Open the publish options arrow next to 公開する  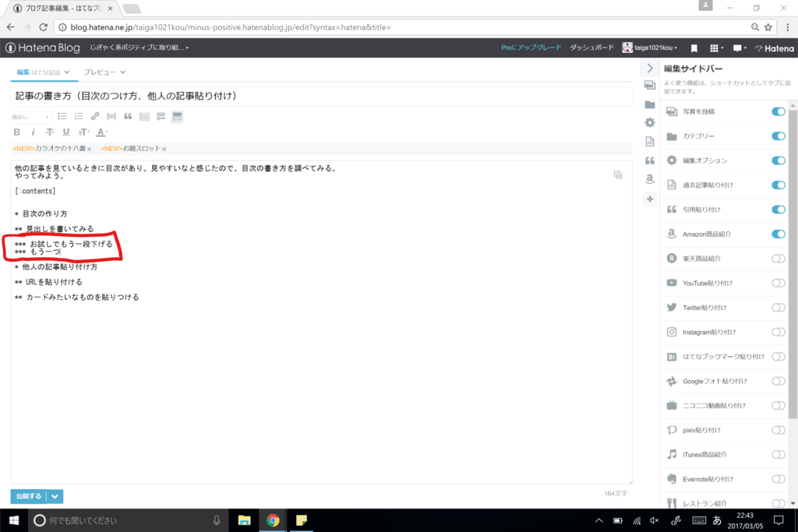(54, 496)
